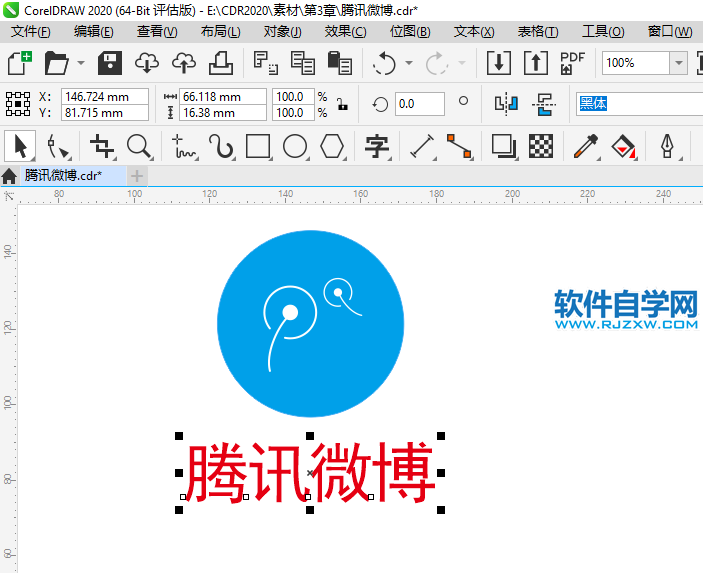This screenshot has height=573, width=703.
Task: Select the Text 字 tool
Action: 377,147
